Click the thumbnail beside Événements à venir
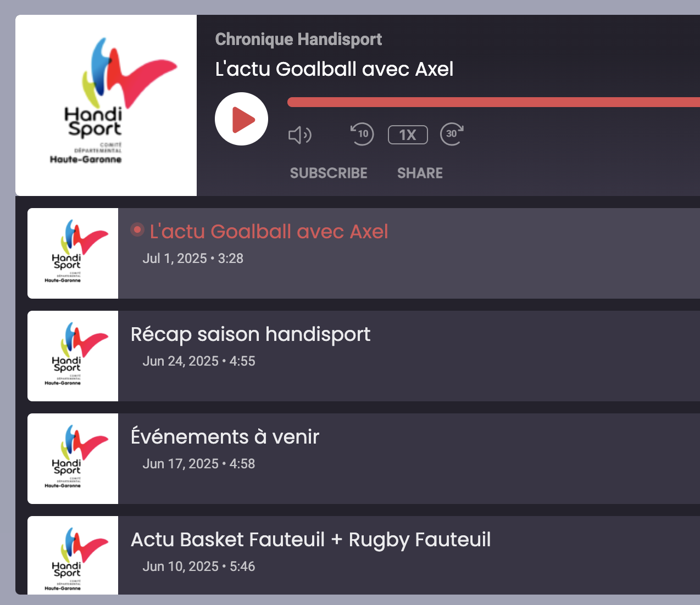Viewport: 700px width, 605px height. click(73, 458)
